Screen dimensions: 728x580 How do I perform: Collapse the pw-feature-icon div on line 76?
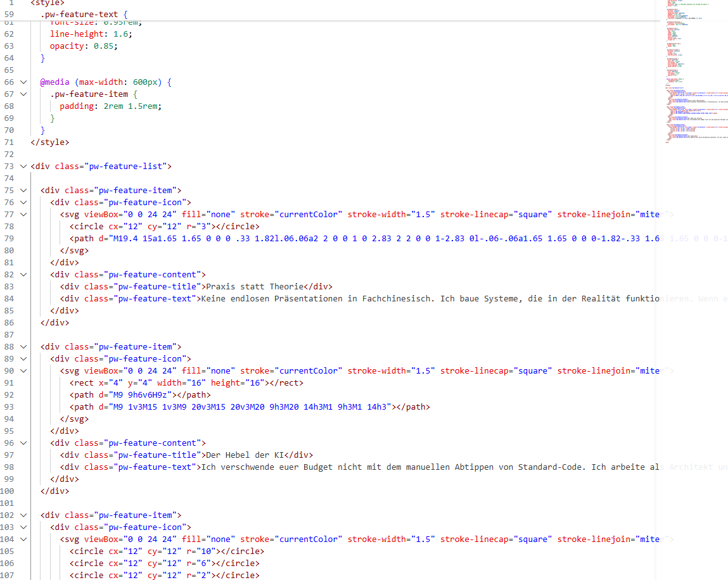[x=23, y=203]
